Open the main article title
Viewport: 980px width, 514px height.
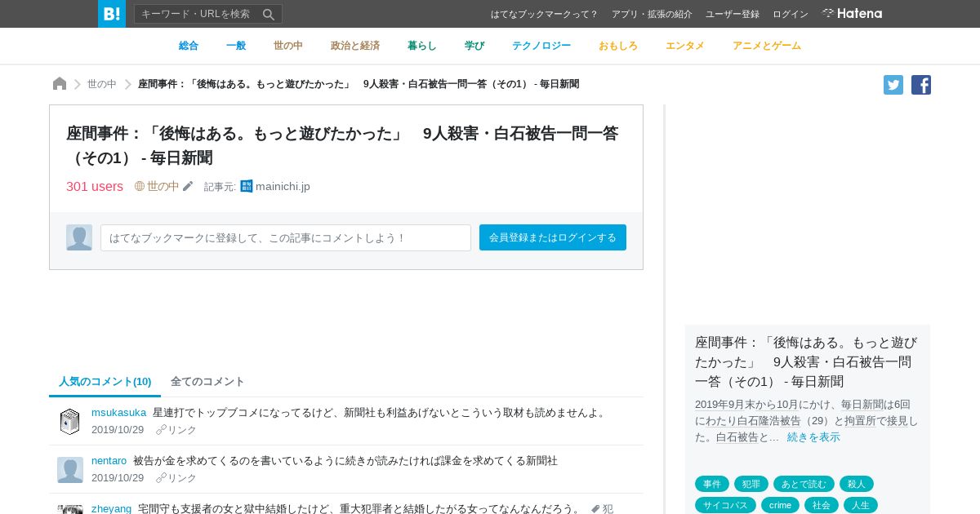tap(342, 145)
